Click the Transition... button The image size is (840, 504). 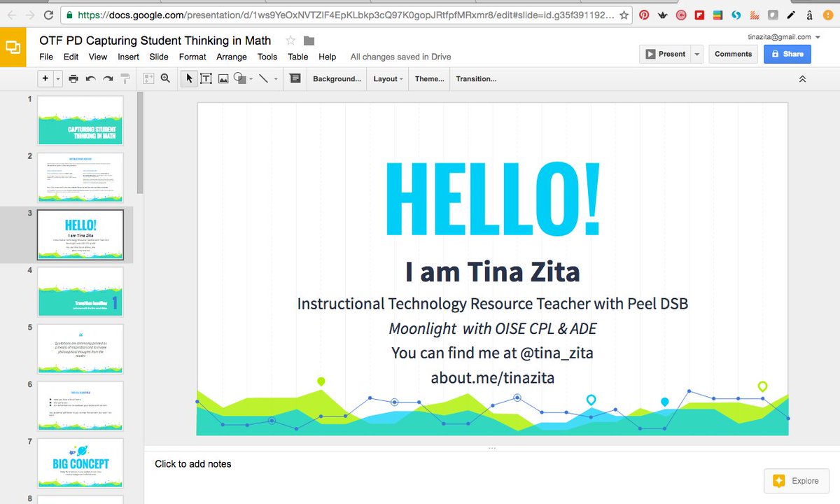476,79
